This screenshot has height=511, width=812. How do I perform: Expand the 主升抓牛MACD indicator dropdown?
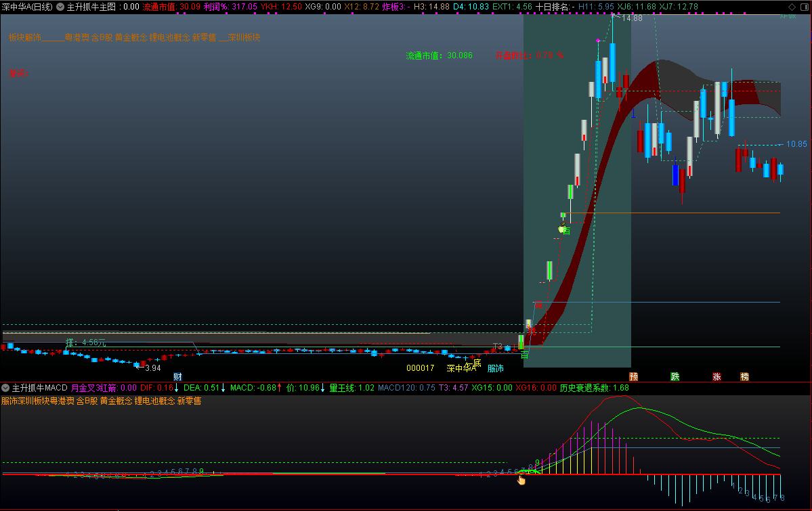[5, 388]
